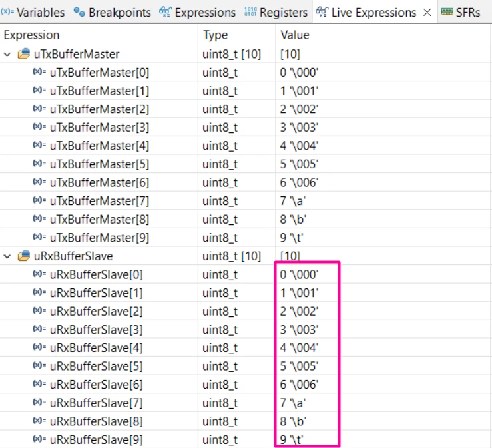This screenshot has height=448, width=492.
Task: Select uRxBufferSlave[1] row
Action: point(246,293)
